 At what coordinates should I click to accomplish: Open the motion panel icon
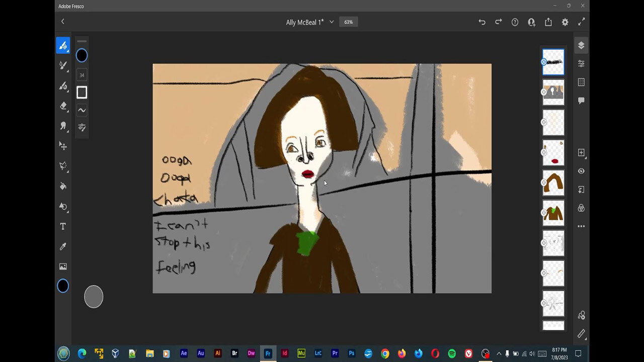[581, 315]
